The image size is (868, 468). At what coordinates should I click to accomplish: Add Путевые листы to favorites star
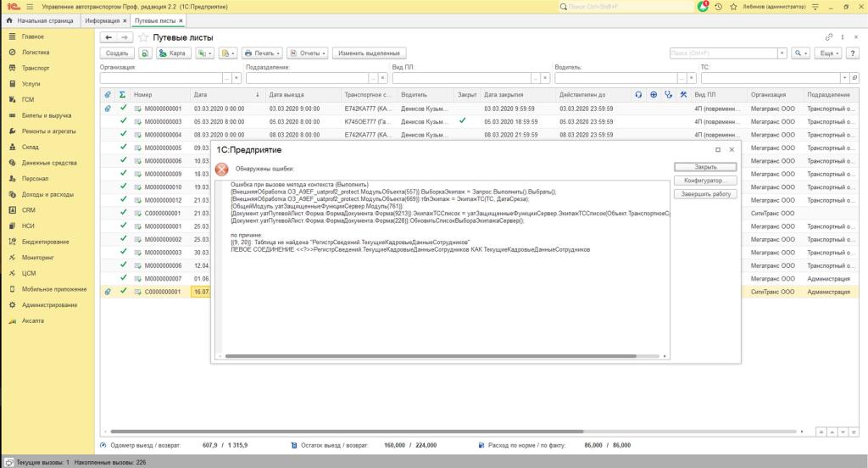(x=143, y=37)
